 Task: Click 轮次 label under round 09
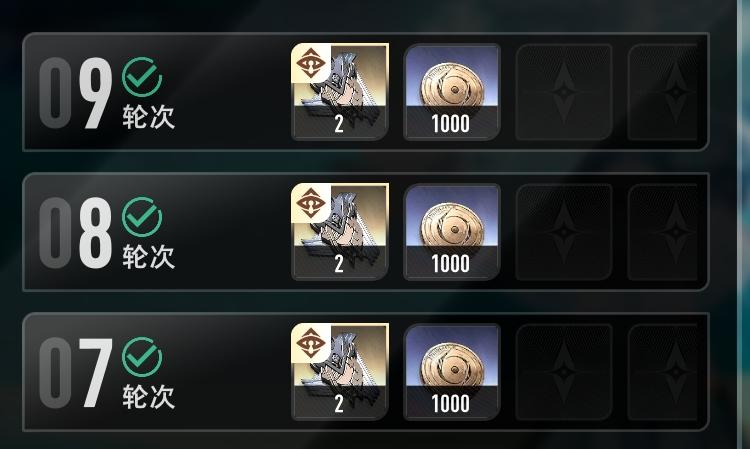tap(148, 117)
